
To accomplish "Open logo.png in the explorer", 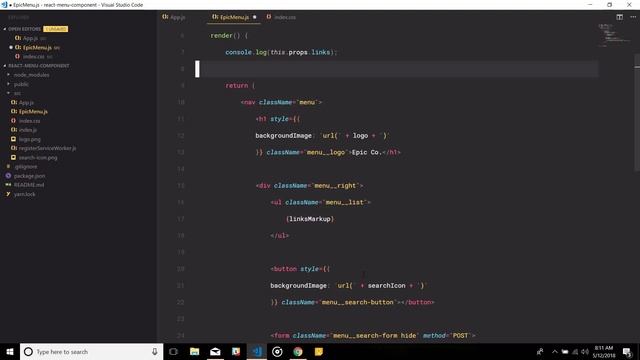I will [29, 139].
